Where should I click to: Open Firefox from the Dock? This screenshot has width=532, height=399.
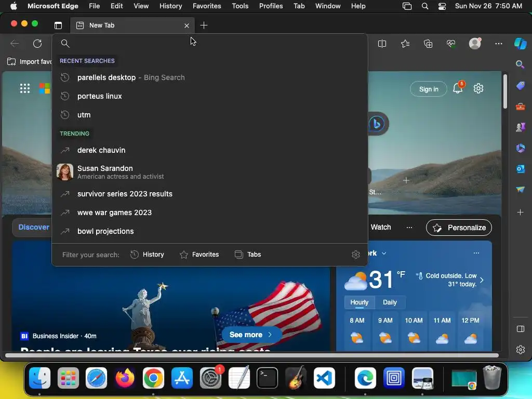point(125,378)
